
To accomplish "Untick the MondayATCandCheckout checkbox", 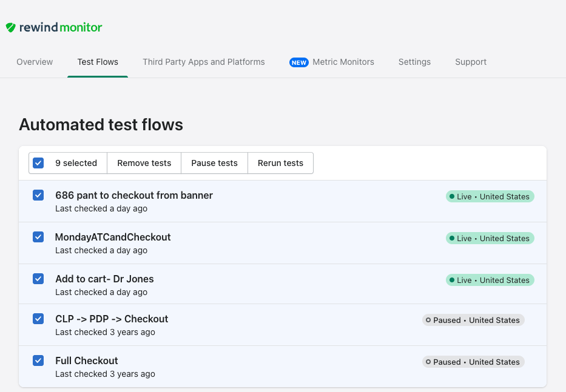I will [x=38, y=237].
